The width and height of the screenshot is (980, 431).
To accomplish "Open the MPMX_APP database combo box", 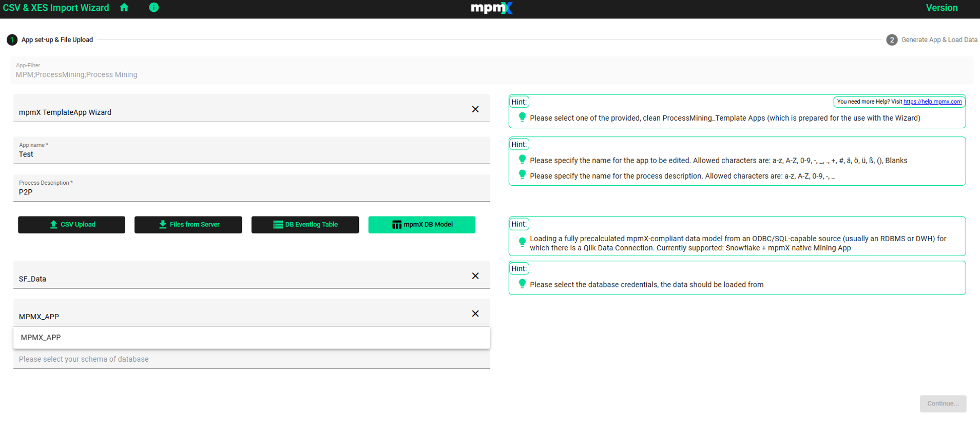I will [252, 312].
